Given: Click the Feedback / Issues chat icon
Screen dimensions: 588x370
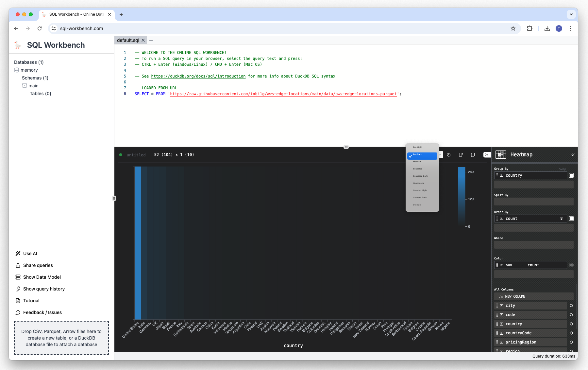Looking at the screenshot, I should (x=18, y=312).
